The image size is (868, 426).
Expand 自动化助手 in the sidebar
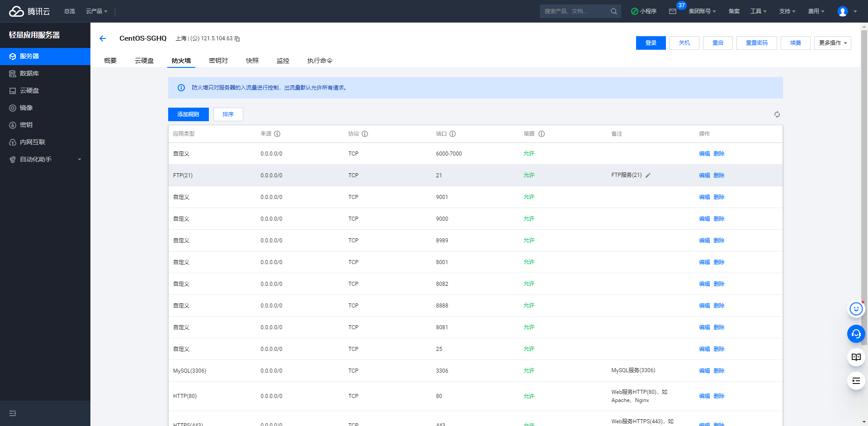45,160
